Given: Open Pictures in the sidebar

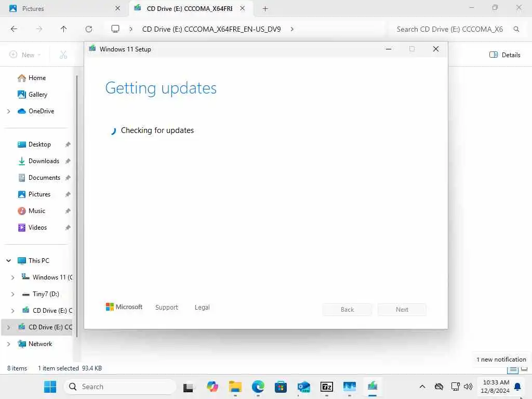Looking at the screenshot, I should coord(39,194).
